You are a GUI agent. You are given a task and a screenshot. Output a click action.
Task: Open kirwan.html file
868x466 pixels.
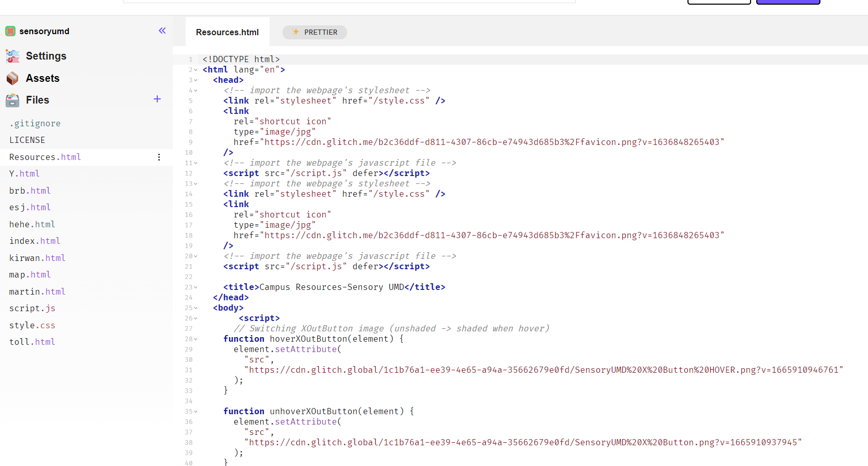point(37,258)
